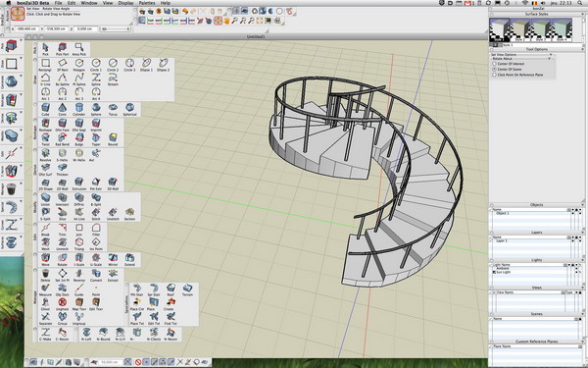
Task: Select the Bulge tool
Action: coord(79,139)
